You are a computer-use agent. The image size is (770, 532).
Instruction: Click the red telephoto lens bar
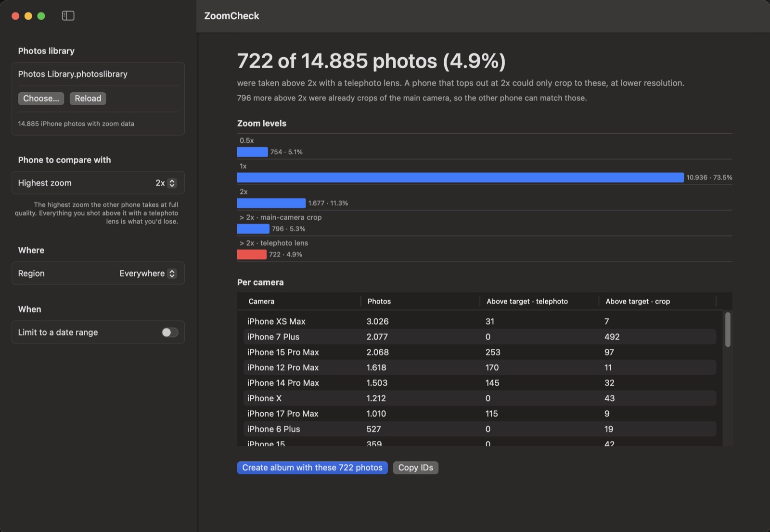pyautogui.click(x=252, y=254)
